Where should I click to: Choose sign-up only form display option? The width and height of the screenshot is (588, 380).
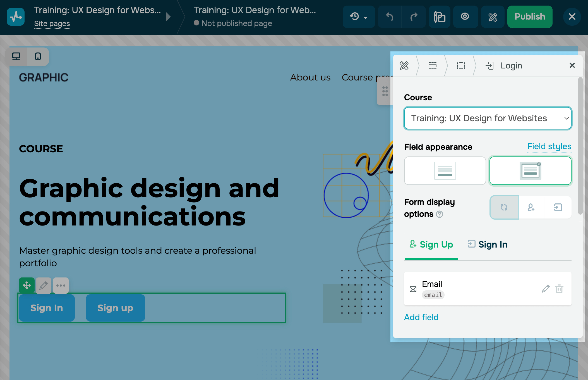(x=531, y=207)
